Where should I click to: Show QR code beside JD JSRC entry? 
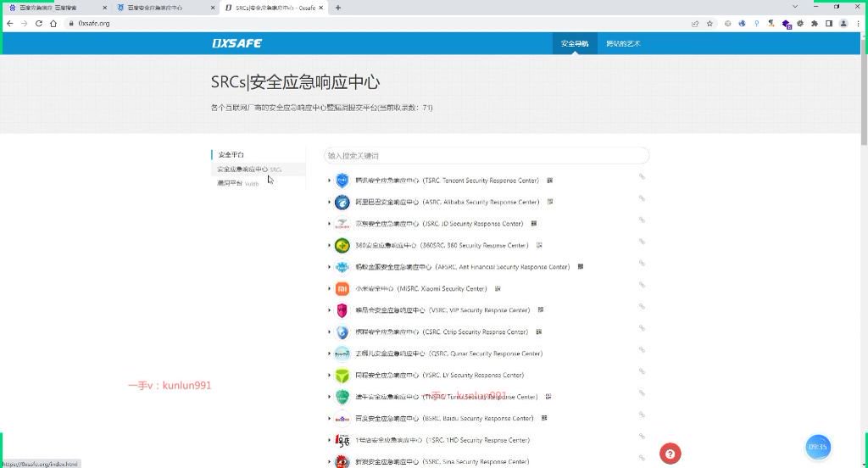coord(534,224)
